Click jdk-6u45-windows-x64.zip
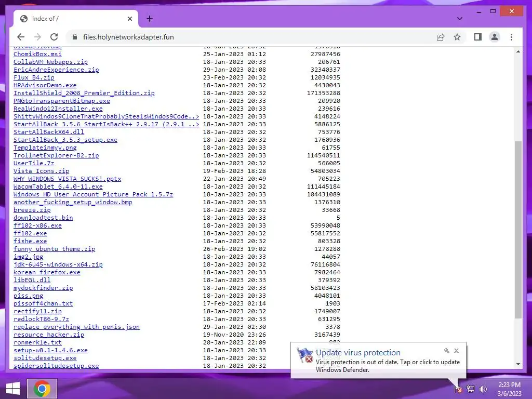The image size is (532, 399). (x=58, y=264)
